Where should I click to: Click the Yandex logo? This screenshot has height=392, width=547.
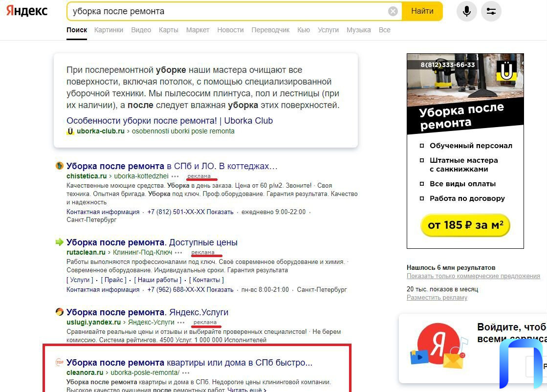pyautogui.click(x=27, y=11)
